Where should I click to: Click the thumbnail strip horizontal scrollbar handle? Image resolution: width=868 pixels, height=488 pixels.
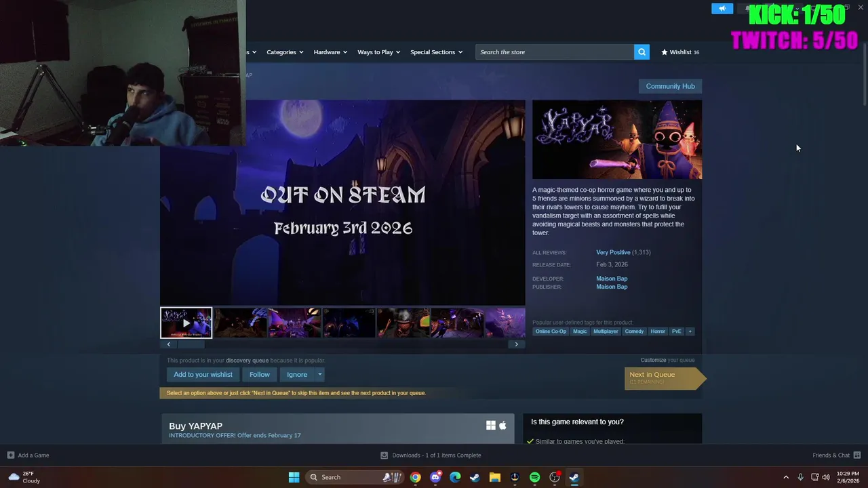tap(191, 344)
